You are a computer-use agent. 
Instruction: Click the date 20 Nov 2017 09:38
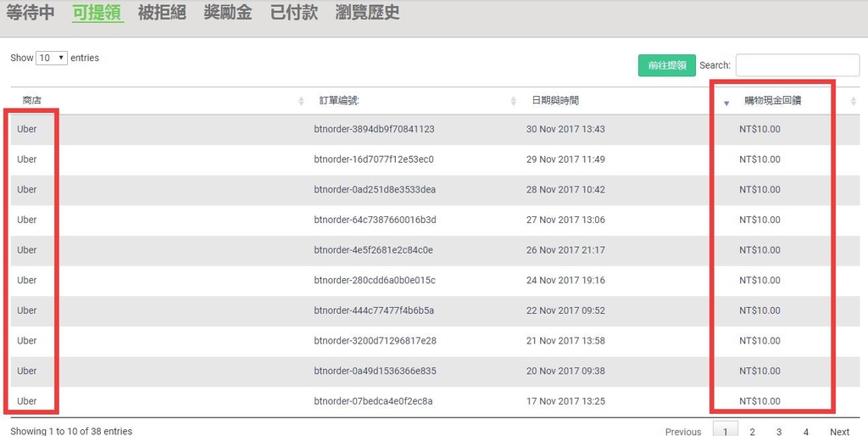565,371
